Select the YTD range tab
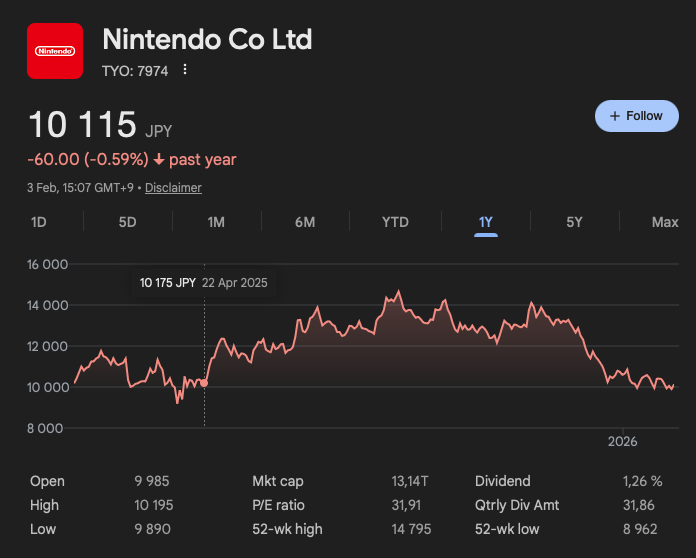This screenshot has height=558, width=696. click(395, 222)
